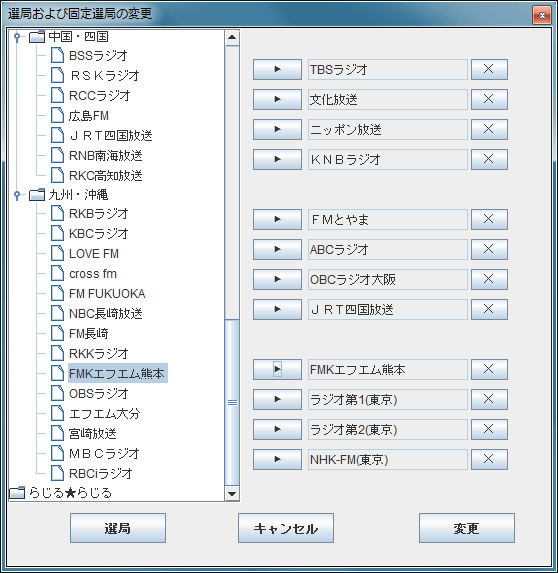Remove the ＫＮＢラジオ preset with X

click(489, 159)
